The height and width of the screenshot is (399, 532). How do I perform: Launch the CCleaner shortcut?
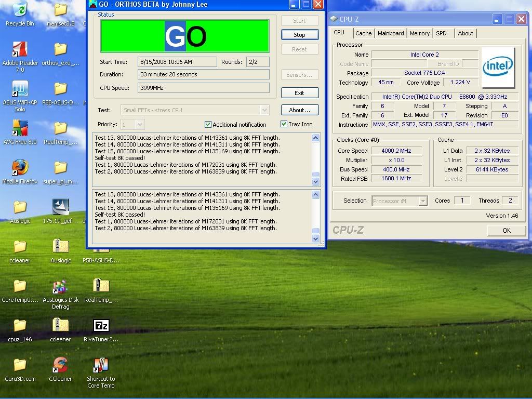pos(60,365)
